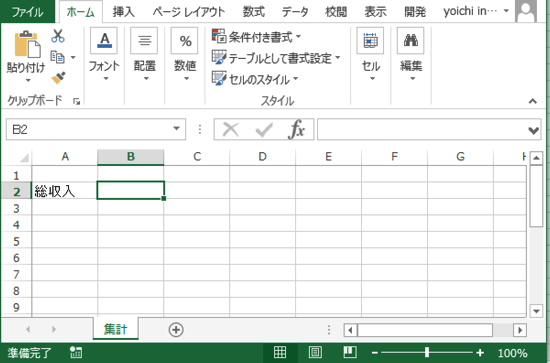The width and height of the screenshot is (550, 363).
Task: Open the セル cells group button
Action: [371, 55]
